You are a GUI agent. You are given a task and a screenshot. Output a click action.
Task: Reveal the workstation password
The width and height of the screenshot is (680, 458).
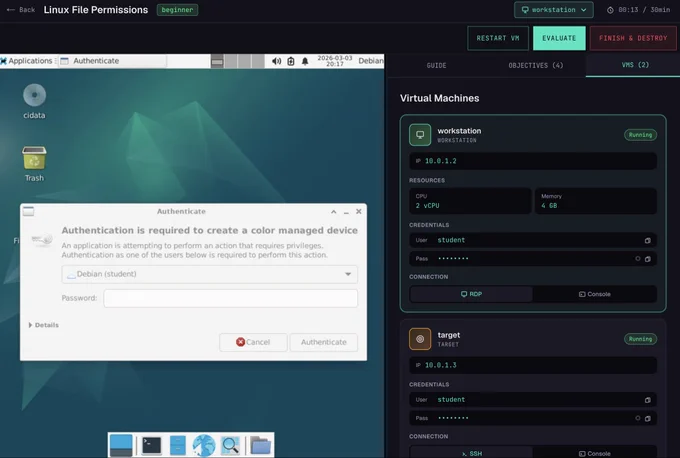coord(638,258)
